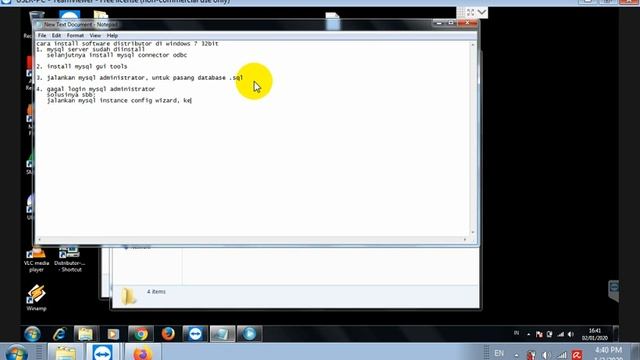
Task: Open Windows Explorer on remote taskbar
Action: click(86, 334)
